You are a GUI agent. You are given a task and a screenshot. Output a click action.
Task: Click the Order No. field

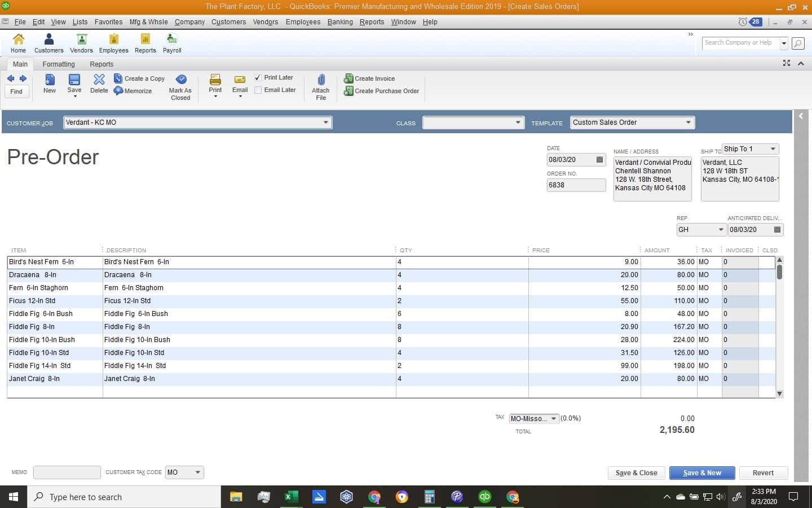pos(576,185)
